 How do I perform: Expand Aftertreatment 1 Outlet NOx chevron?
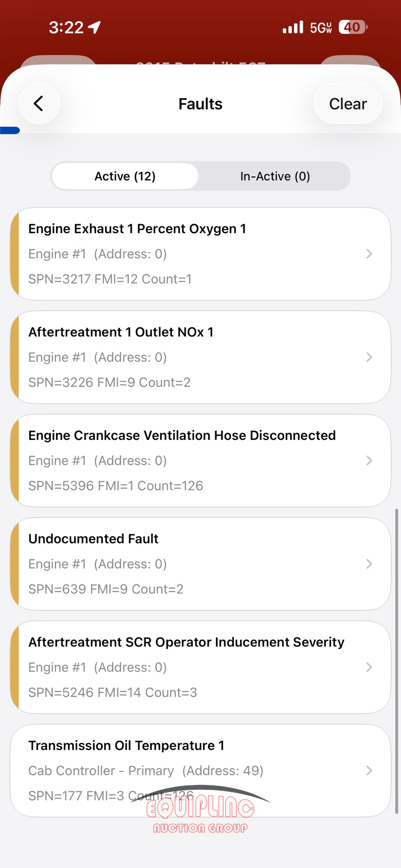(369, 357)
